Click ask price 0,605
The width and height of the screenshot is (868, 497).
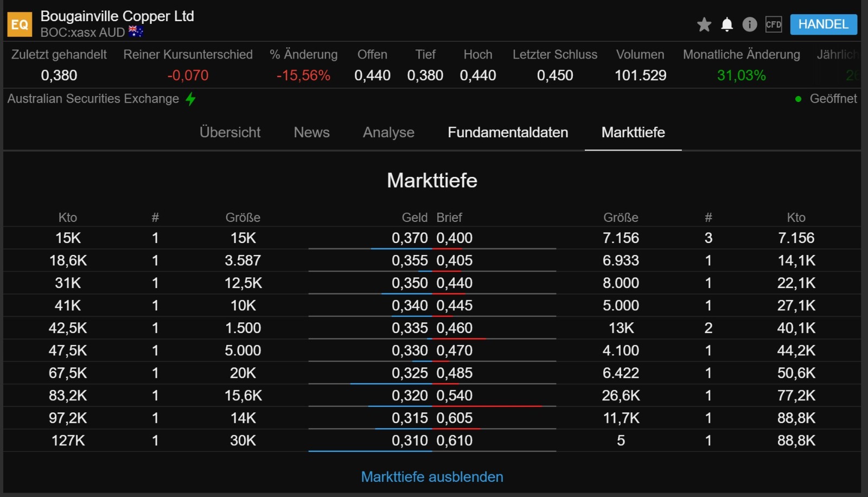[x=455, y=418]
